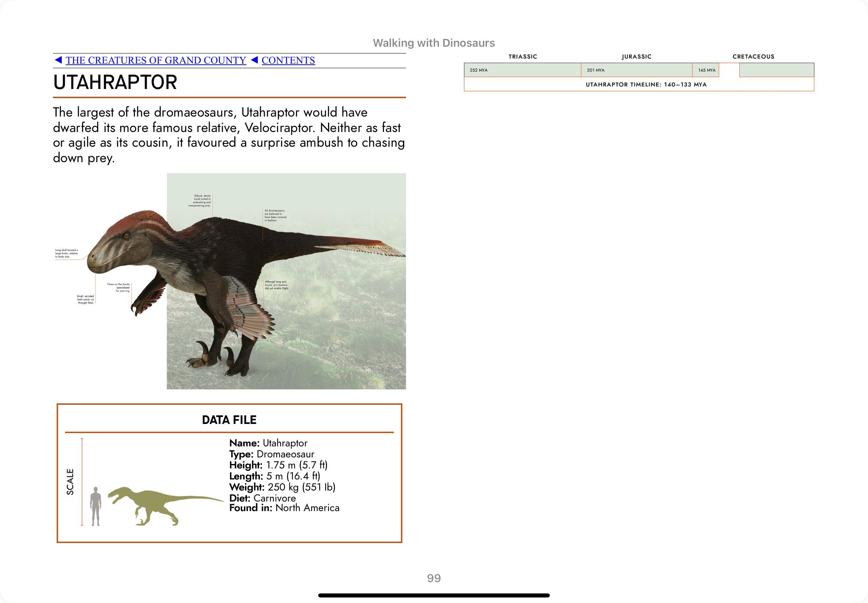868x603 pixels.
Task: Tap the annotation about feathered dromaeosaurs
Action: pyautogui.click(x=275, y=215)
